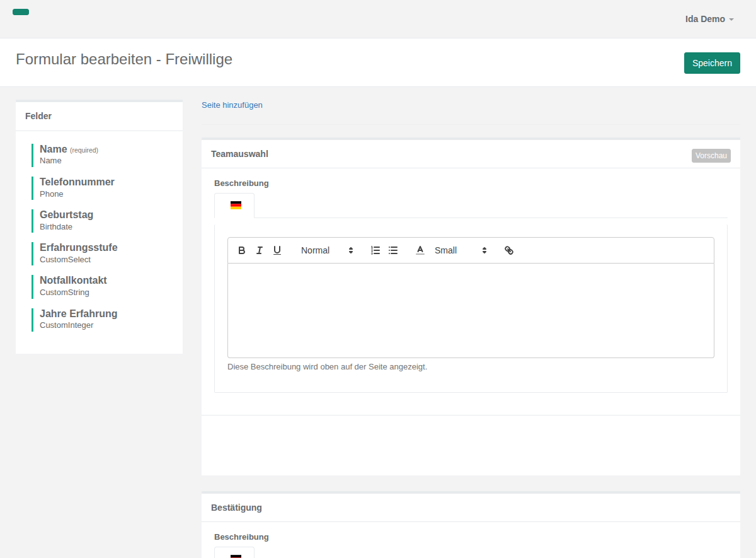Select the German flag tab under Teamauswahl
756x558 pixels.
pos(234,206)
